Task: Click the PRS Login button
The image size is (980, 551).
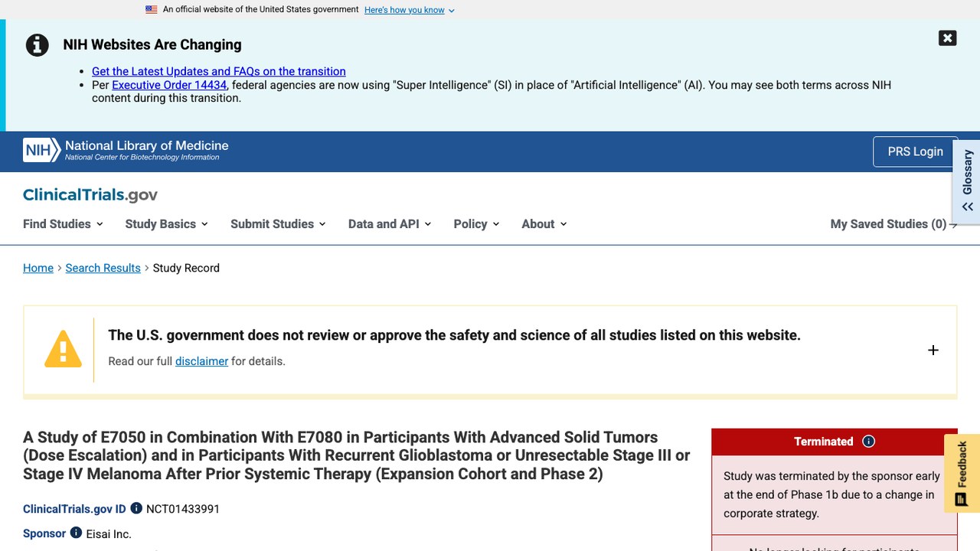Action: [915, 152]
